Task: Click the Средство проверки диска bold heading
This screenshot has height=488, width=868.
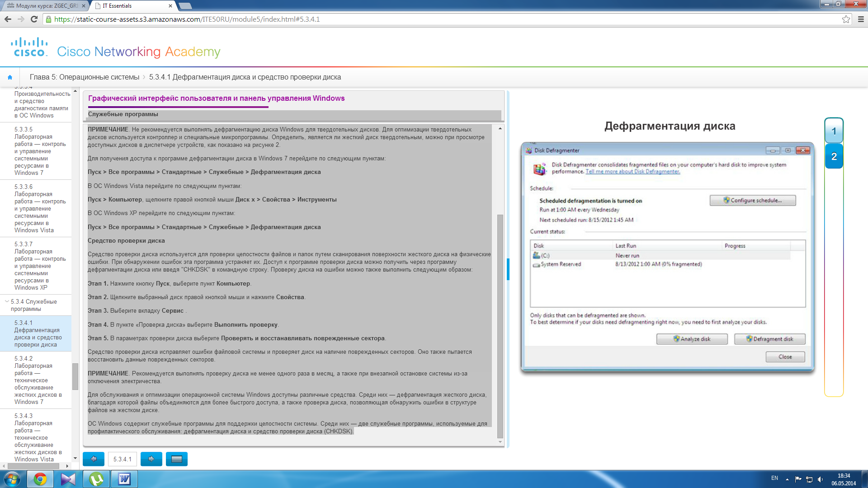Action: pyautogui.click(x=126, y=241)
